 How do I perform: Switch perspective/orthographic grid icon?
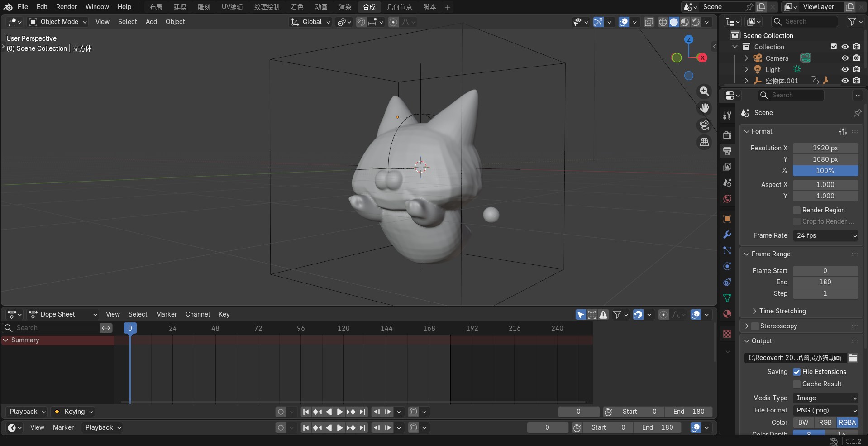click(704, 142)
